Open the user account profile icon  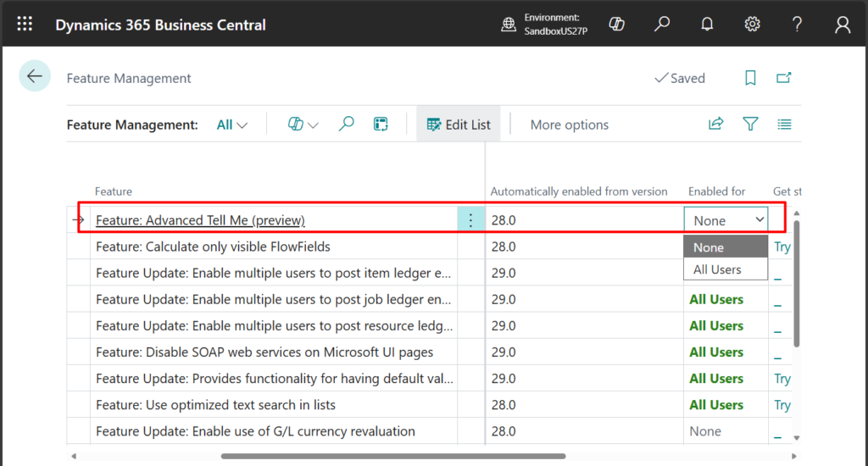(842, 25)
